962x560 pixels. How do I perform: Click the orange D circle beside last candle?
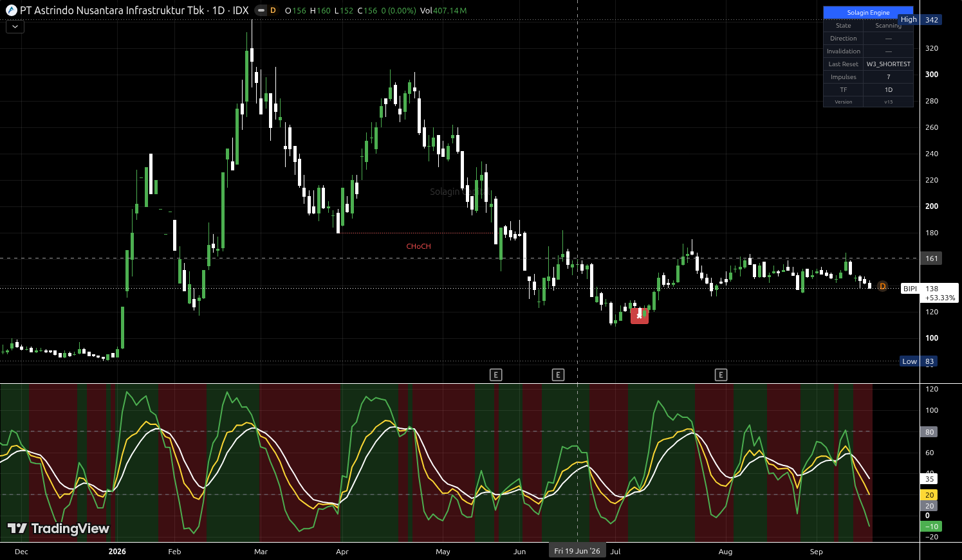pyautogui.click(x=882, y=287)
